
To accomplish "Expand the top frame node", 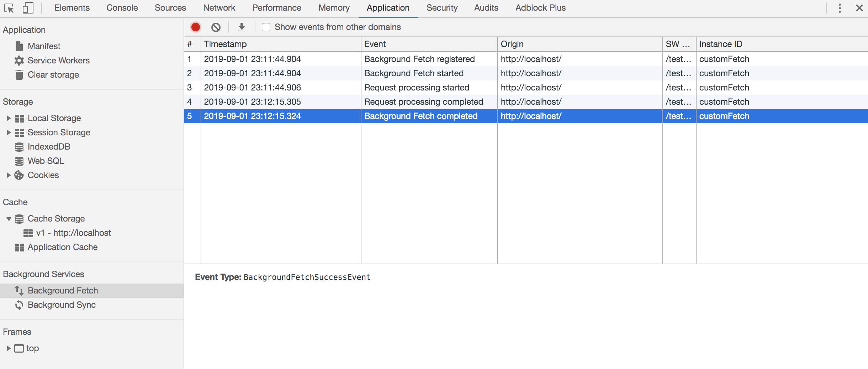I will [9, 348].
